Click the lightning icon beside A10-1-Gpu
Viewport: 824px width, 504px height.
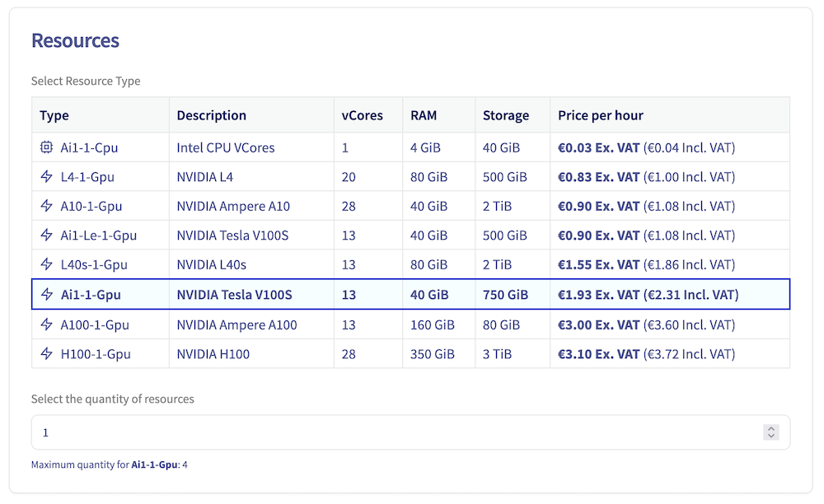[46, 207]
